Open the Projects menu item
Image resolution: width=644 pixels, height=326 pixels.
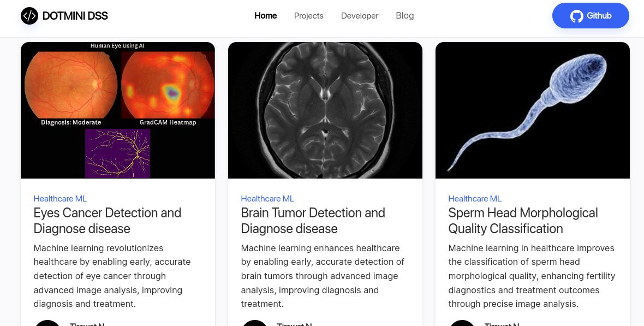pyautogui.click(x=308, y=16)
